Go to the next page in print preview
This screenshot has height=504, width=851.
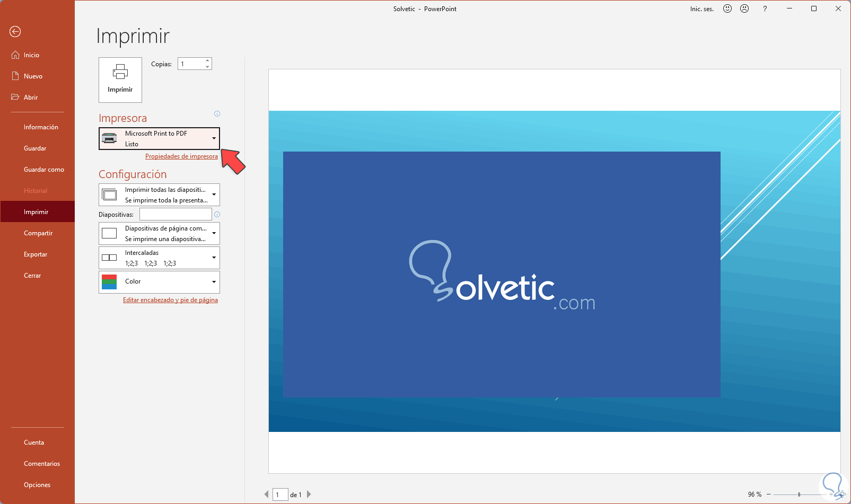[x=309, y=494]
